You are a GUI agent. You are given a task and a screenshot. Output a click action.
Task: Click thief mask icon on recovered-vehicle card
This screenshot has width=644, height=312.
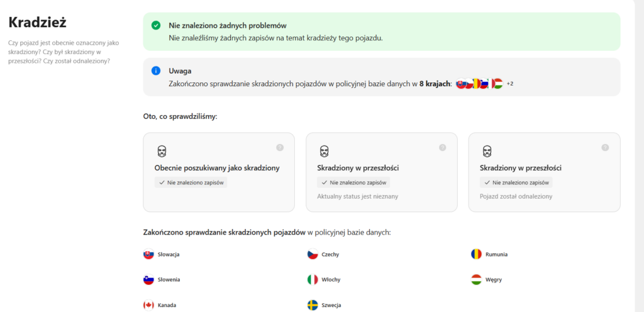click(487, 152)
